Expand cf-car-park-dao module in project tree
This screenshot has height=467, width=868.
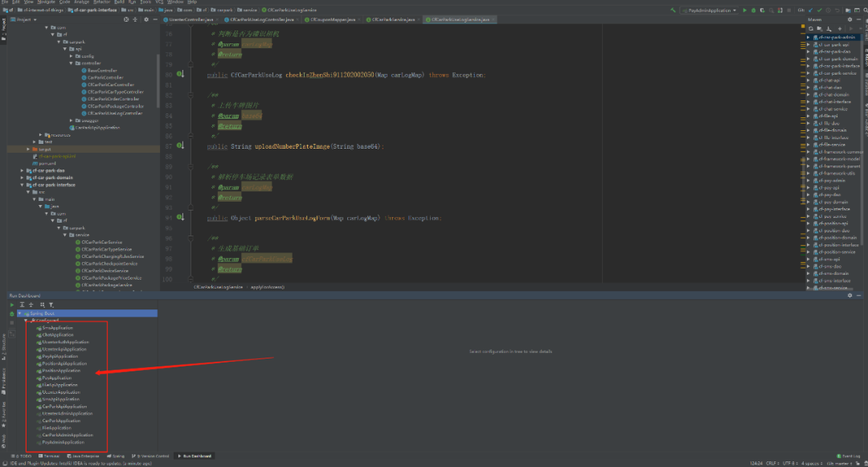(23, 170)
